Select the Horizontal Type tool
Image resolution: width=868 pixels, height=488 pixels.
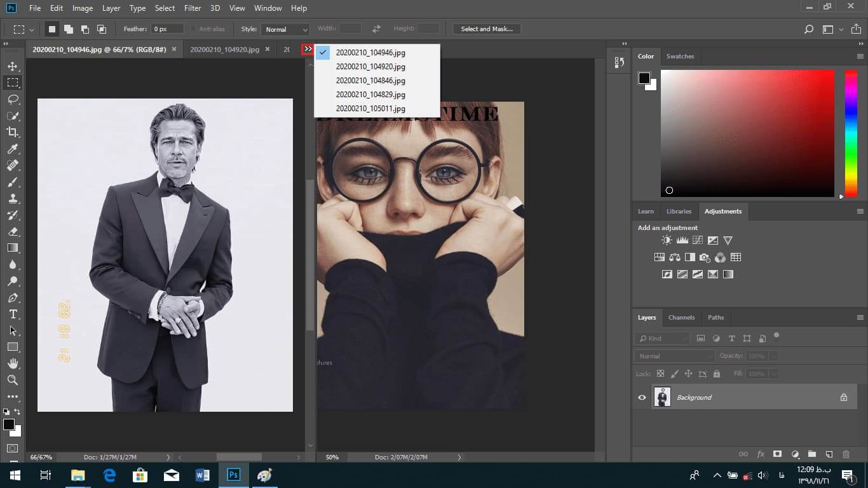[x=13, y=314]
